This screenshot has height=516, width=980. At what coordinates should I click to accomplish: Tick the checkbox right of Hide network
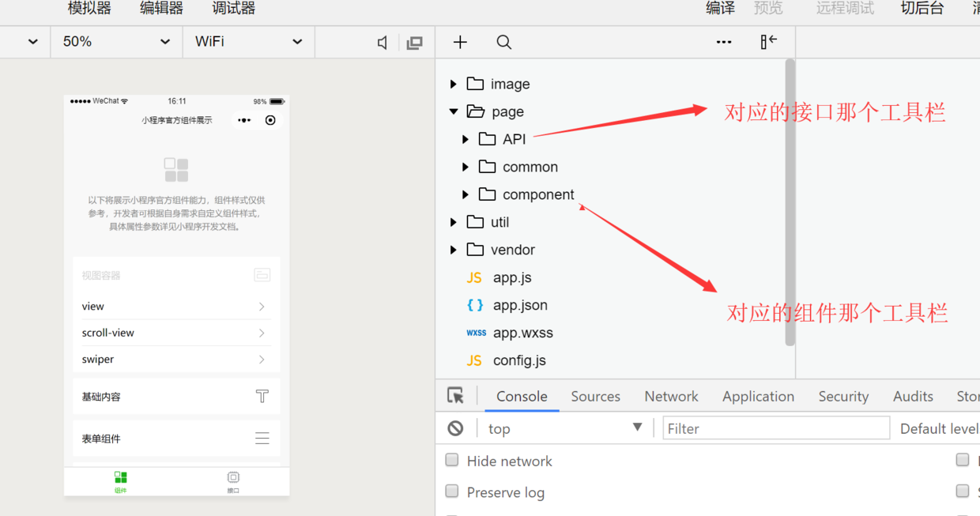tap(963, 460)
